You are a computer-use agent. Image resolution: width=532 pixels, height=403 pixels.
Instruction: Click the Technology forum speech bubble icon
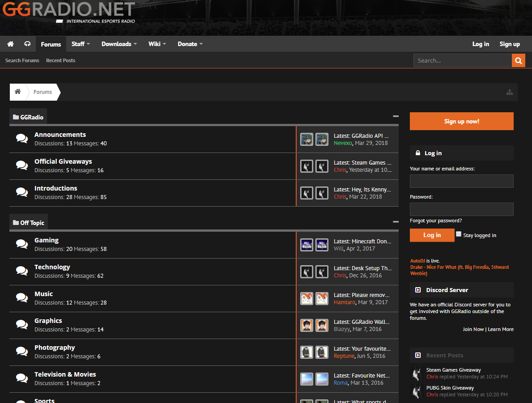pyautogui.click(x=22, y=271)
